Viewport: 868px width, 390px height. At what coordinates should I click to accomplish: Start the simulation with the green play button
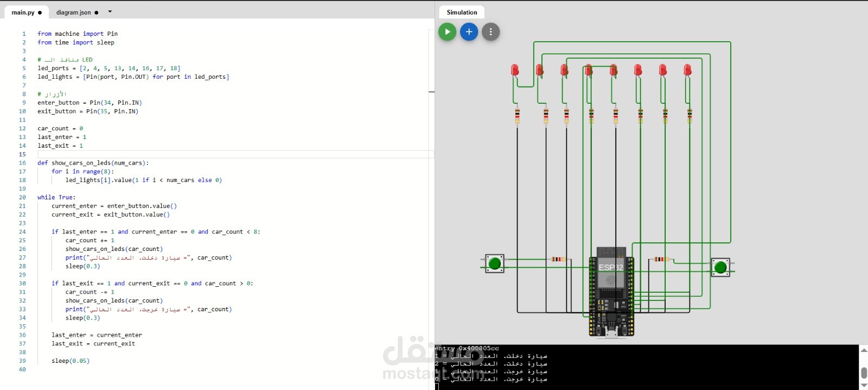pos(447,32)
